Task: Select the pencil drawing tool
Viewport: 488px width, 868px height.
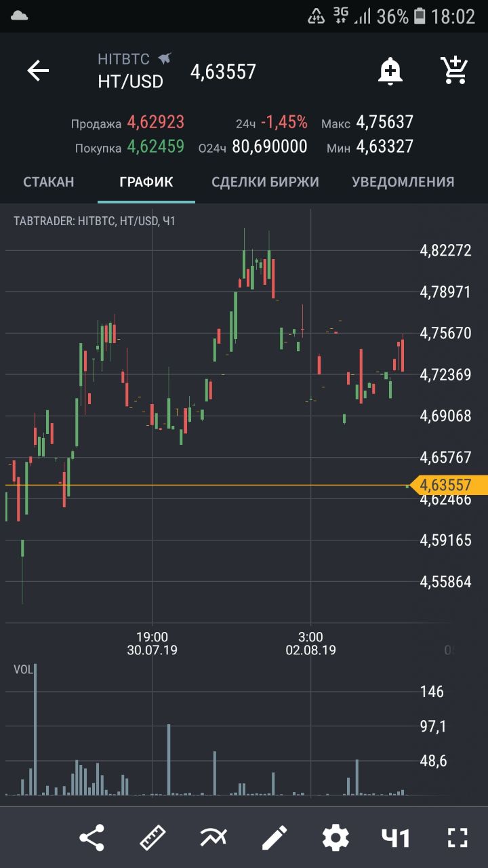Action: 274,838
